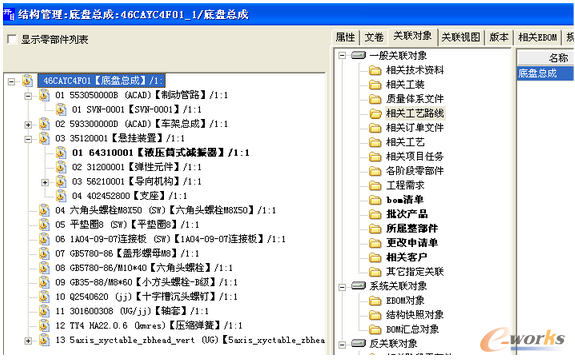Click the part icon of 轴套 row
The image size is (575, 362).
[x=44, y=311]
